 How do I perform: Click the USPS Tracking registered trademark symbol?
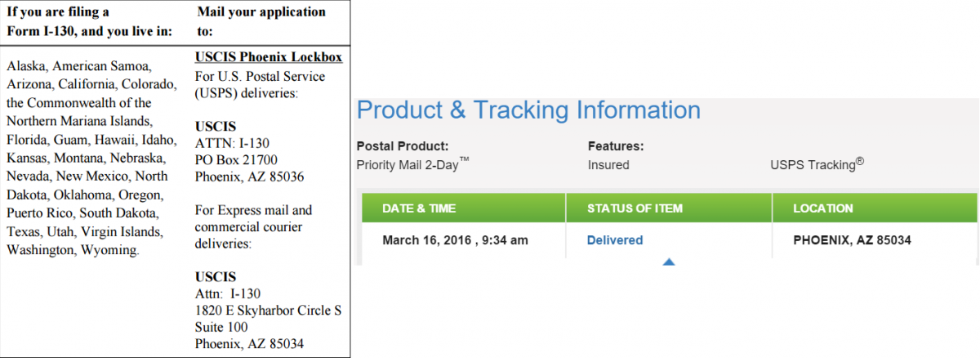pos(861,161)
